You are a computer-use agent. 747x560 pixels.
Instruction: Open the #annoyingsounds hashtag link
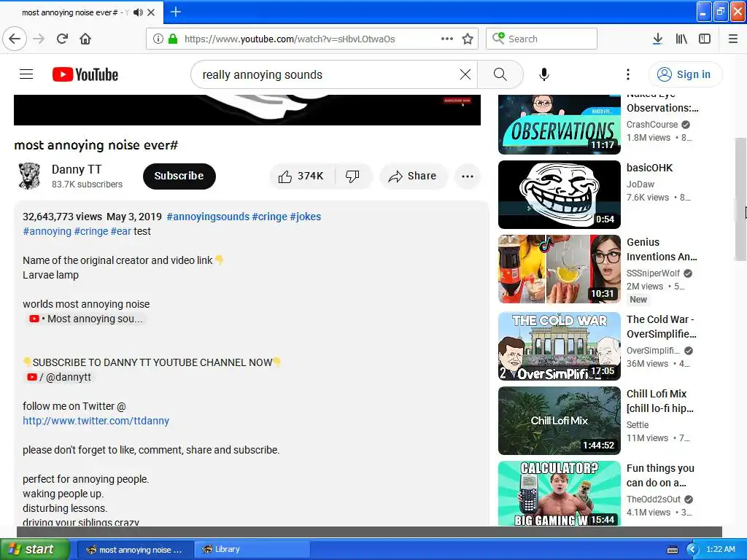(x=208, y=217)
